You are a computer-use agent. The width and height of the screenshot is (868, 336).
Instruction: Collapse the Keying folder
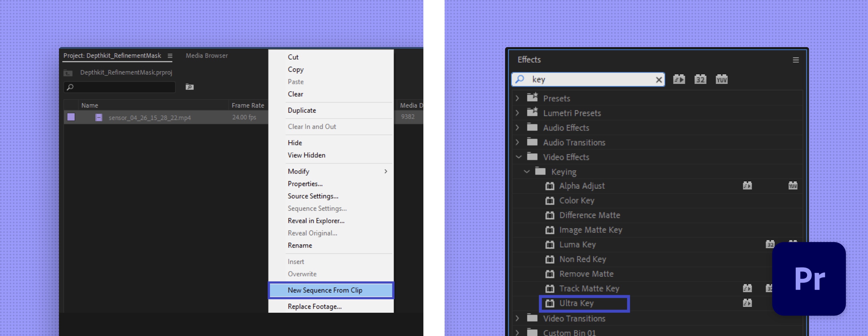tap(526, 172)
